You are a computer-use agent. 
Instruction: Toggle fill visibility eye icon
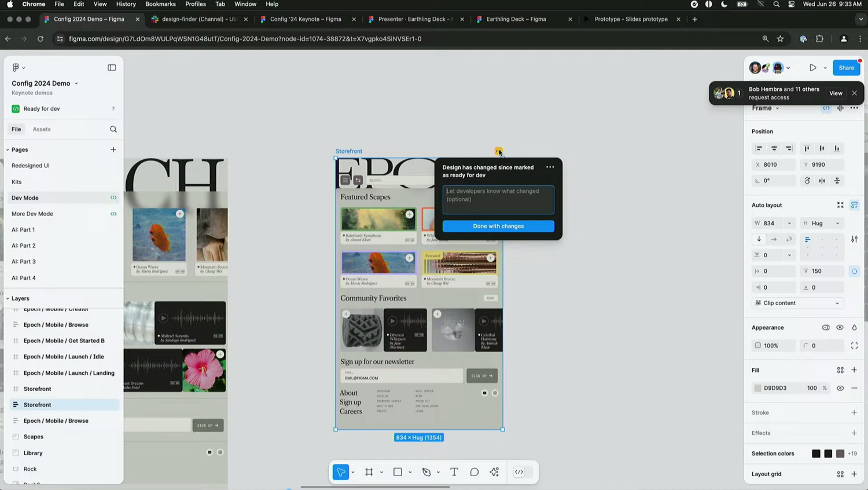[840, 388]
